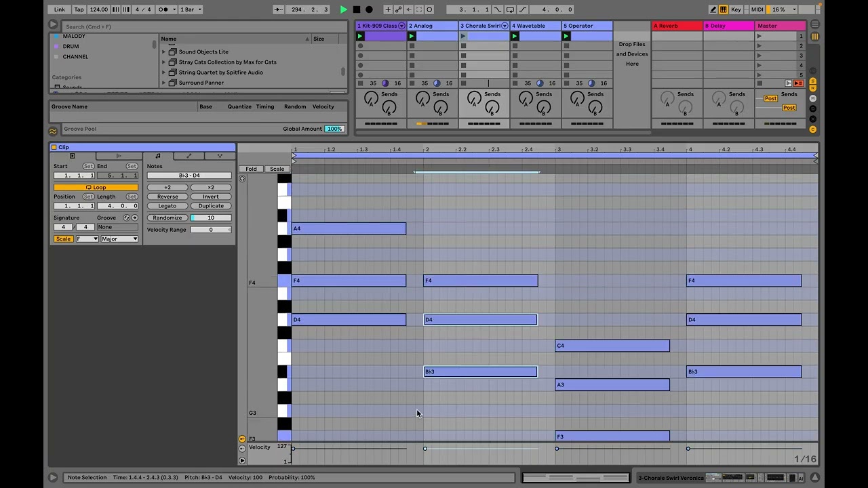
Task: Collapse the browser with the show/hide arrow
Action: (53, 24)
